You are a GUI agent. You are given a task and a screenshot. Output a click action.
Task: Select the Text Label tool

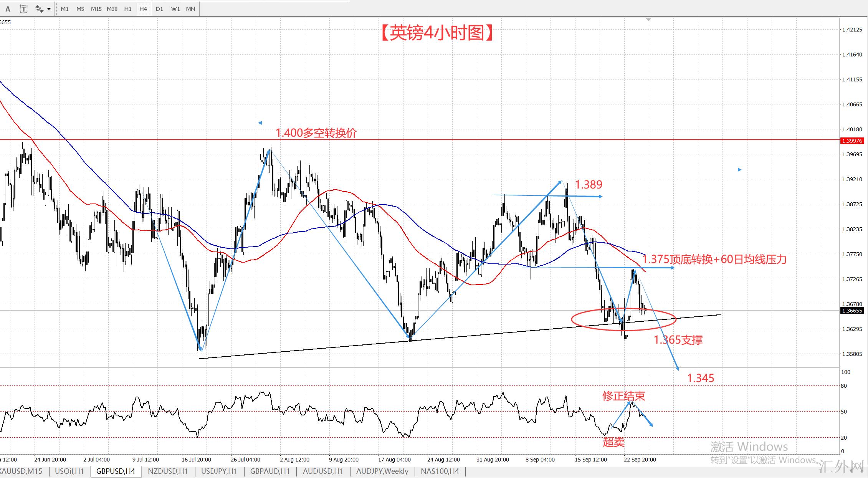click(x=23, y=9)
